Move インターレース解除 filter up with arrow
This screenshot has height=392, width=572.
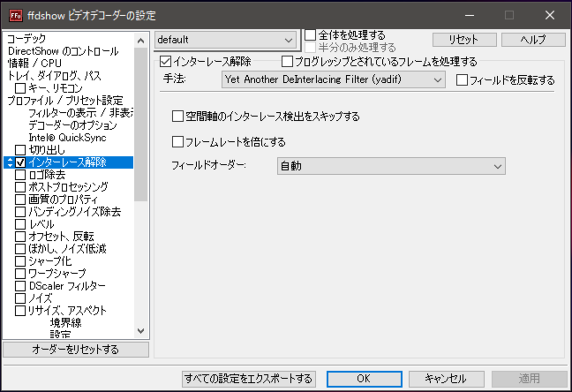tap(10, 160)
